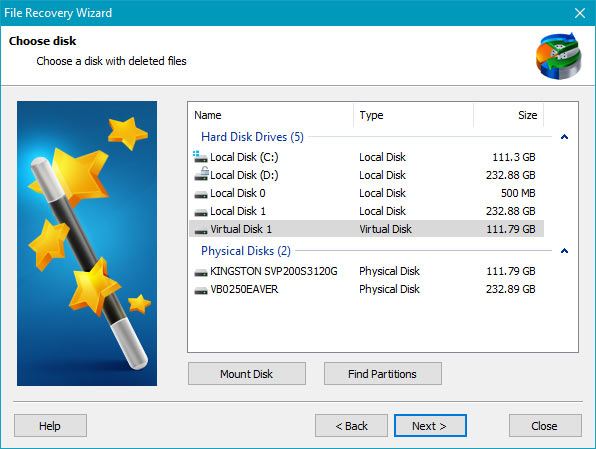Sort the list by Name column

[x=271, y=115]
